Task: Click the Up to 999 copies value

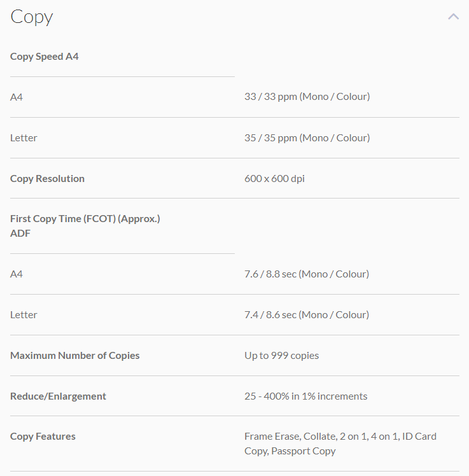Action: [x=281, y=355]
